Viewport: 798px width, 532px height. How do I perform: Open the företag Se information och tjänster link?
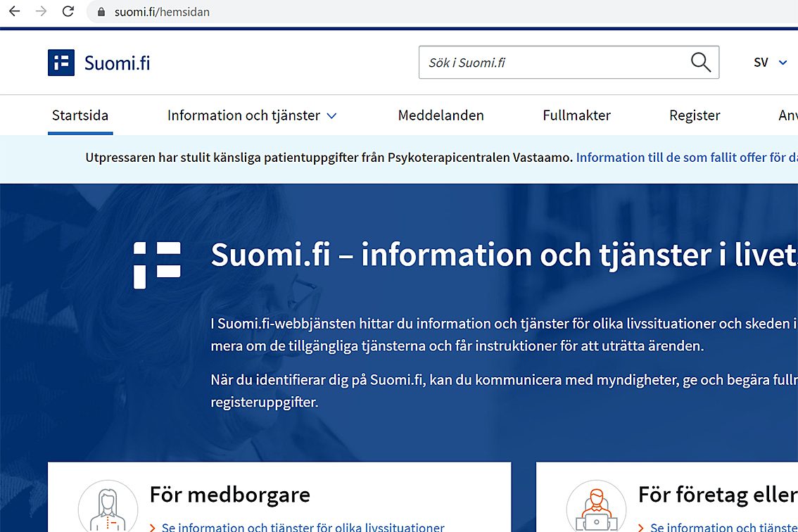pyautogui.click(x=723, y=527)
